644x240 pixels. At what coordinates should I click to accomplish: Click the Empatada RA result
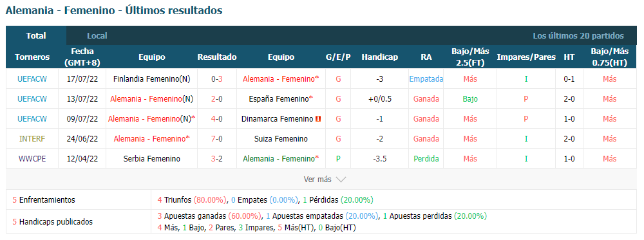click(x=426, y=78)
